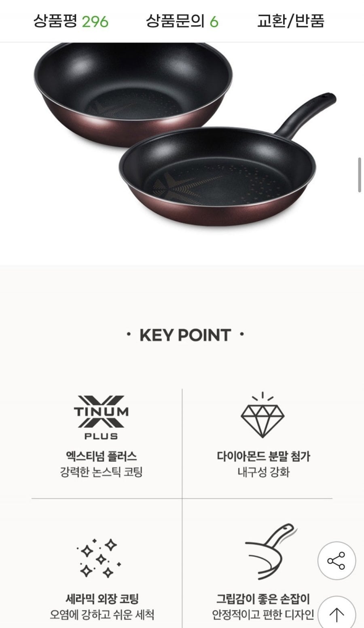Click the X-TINUM PLUS logo icon

click(x=101, y=417)
